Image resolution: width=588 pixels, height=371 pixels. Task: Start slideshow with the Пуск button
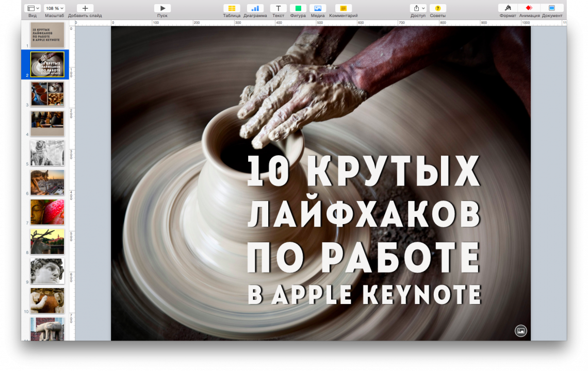162,8
